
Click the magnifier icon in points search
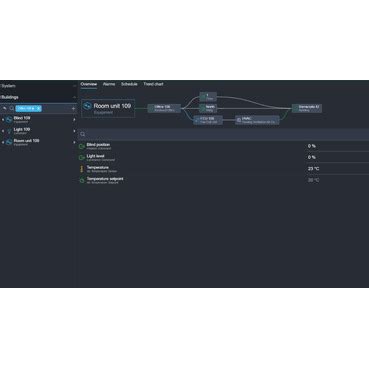tap(83, 134)
